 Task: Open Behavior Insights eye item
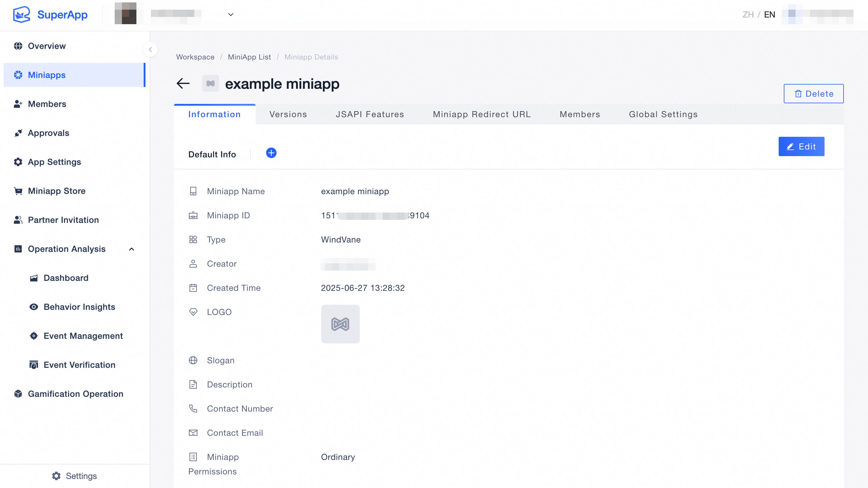pos(79,307)
